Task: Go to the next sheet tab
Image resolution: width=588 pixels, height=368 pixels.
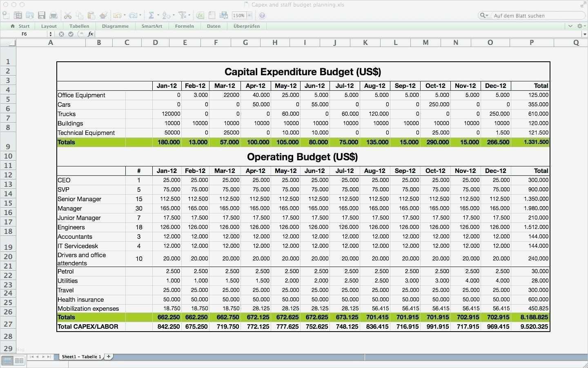Action: point(43,357)
